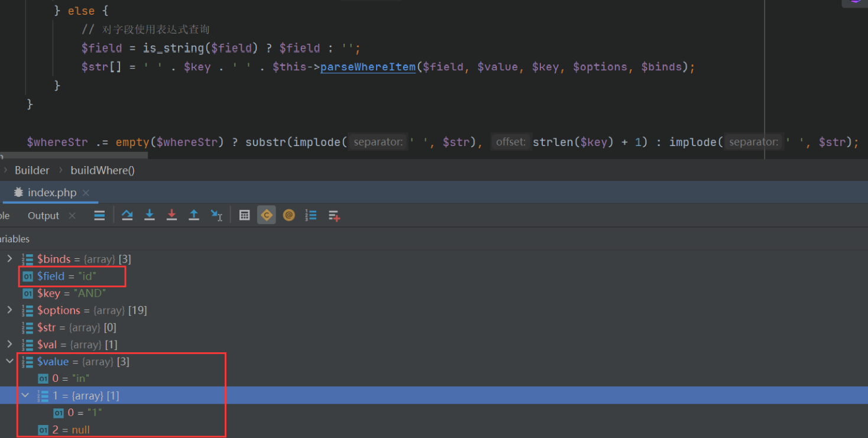Click the "separator:" hint before substr's $str
Screen dimensions: 868x438
(379, 142)
